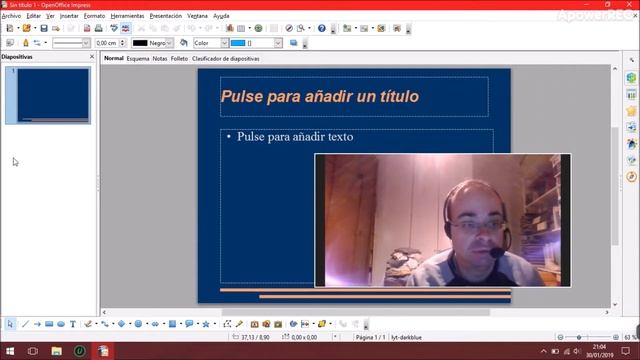The width and height of the screenshot is (640, 360).
Task: Click the Callouts speech bubble icon
Action: (189, 324)
